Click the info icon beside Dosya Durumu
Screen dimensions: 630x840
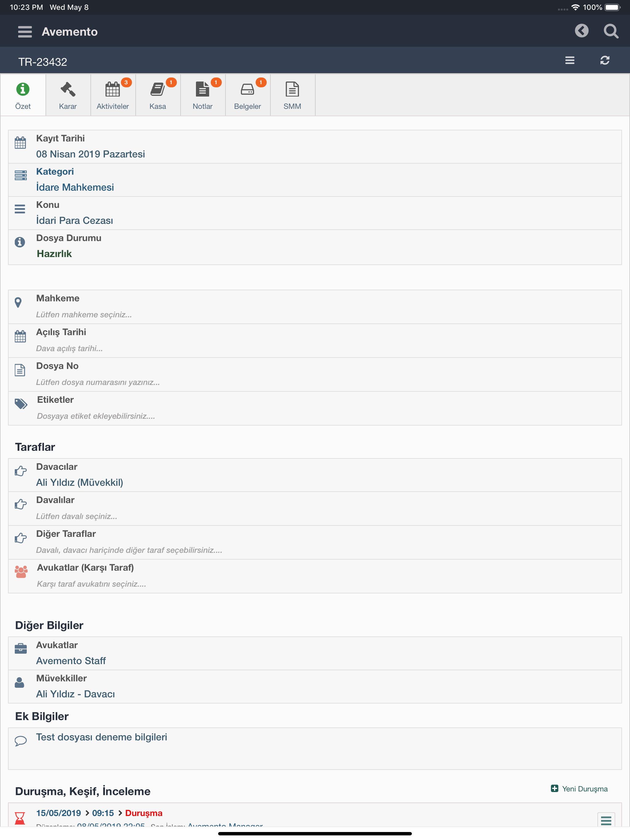[x=20, y=242]
